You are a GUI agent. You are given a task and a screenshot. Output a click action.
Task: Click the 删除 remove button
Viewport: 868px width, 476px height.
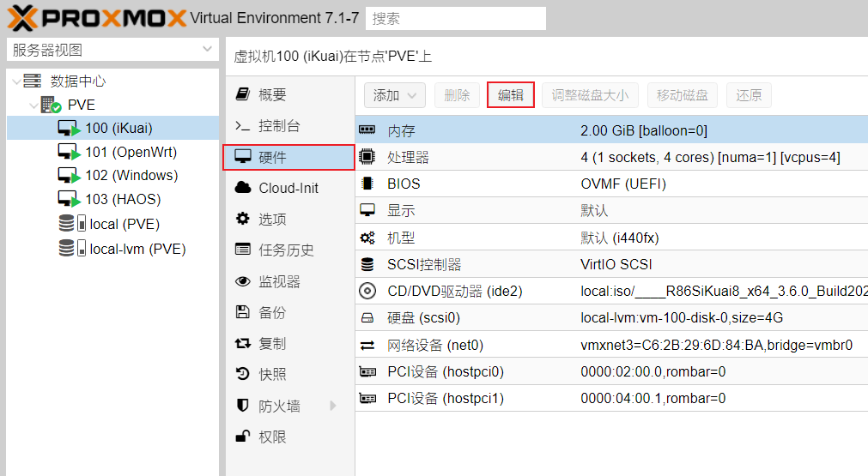click(458, 95)
